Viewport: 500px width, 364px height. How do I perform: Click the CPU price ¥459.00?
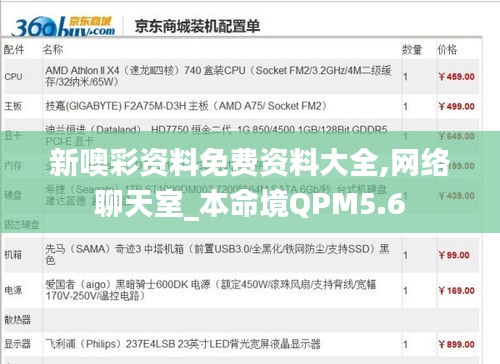456,77
